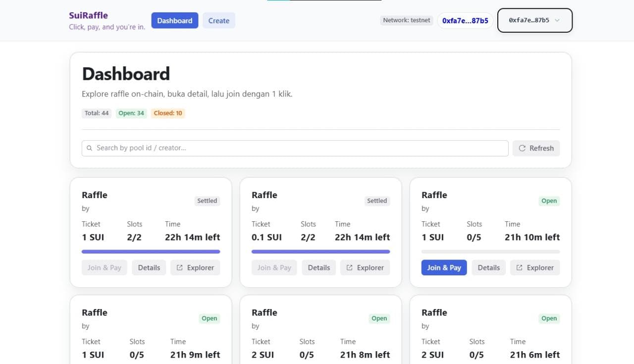Click the Open badge on the 21h 10m card
634x364 pixels.
(549, 201)
